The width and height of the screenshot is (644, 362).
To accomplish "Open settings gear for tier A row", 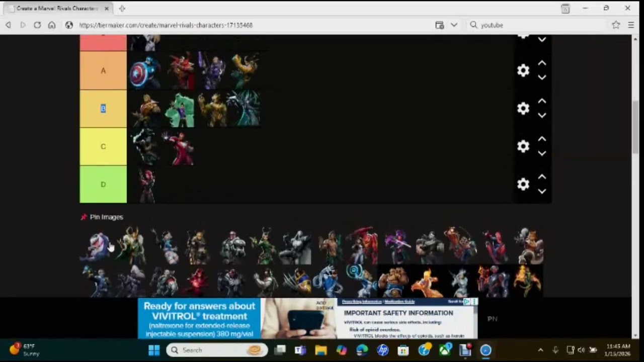I will coord(523,70).
